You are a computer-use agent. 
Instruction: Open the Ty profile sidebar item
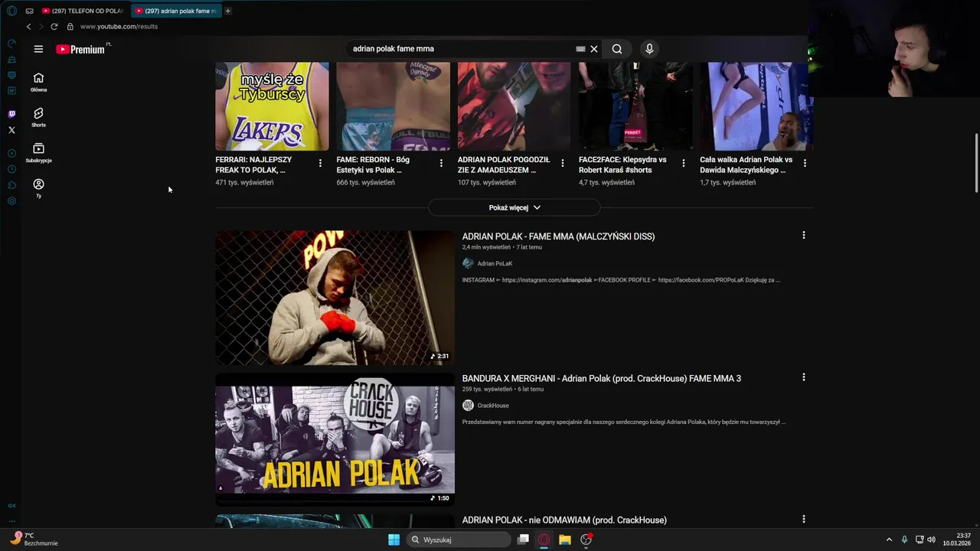click(x=38, y=188)
